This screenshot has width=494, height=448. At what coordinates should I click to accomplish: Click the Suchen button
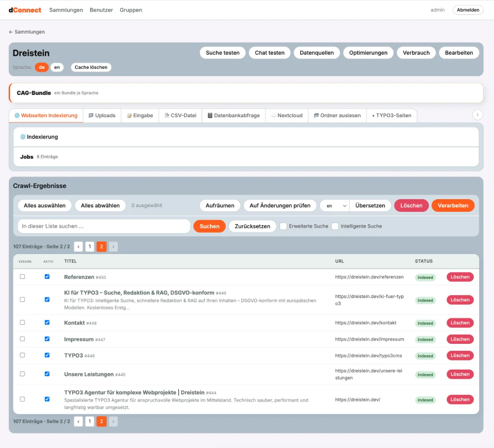(x=210, y=226)
